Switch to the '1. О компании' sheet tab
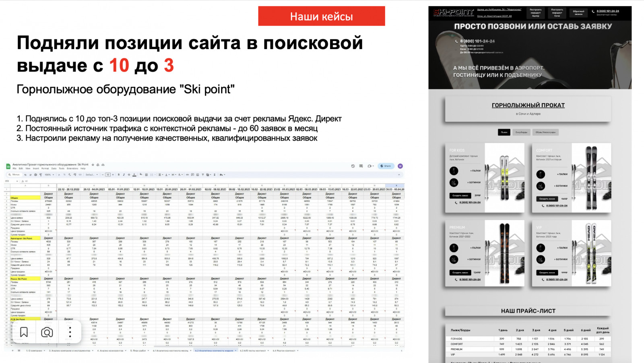Viewport: 644px width, 363px height. [x=35, y=351]
